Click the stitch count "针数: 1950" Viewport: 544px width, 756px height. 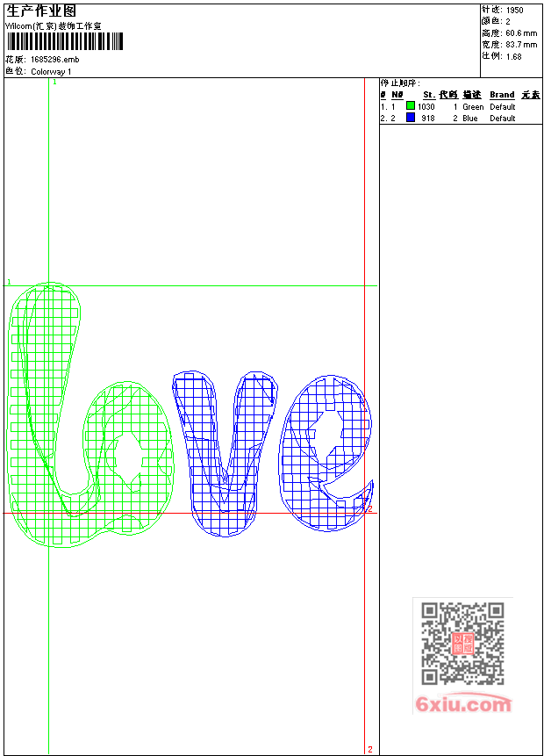pyautogui.click(x=503, y=10)
